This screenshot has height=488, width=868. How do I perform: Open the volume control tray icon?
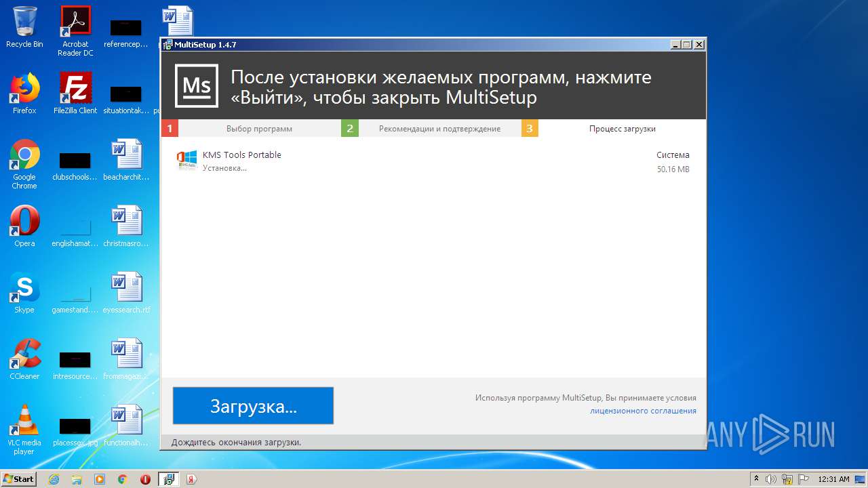coord(772,479)
